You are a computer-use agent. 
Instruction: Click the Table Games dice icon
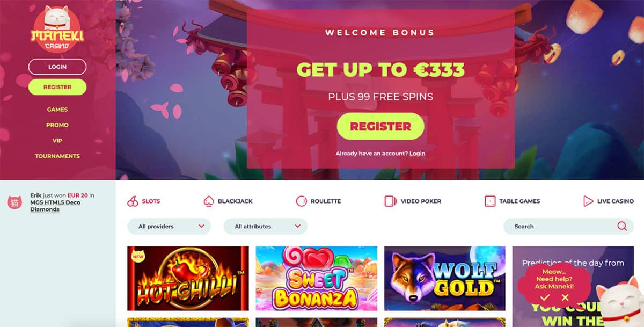click(x=490, y=201)
